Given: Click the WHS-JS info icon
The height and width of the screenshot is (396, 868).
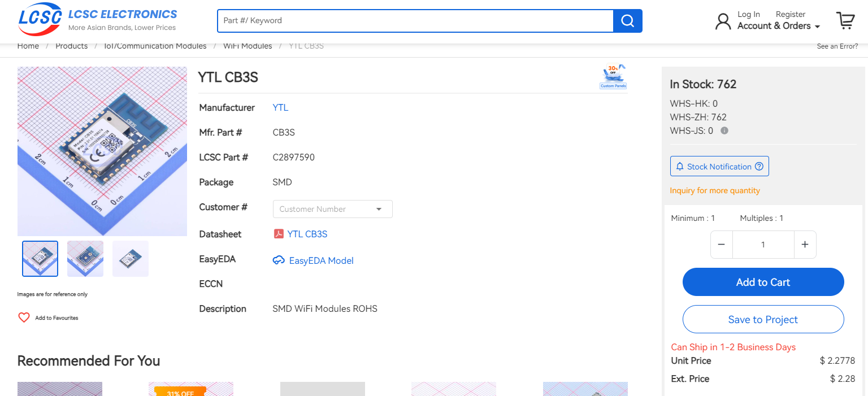Looking at the screenshot, I should (x=724, y=130).
